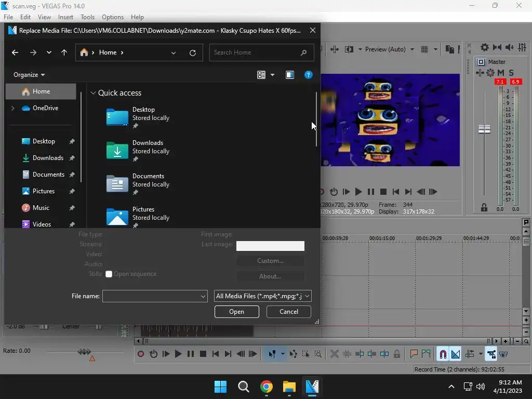
Task: Open the Auto Ripple mode dropdown arrow
Action: click(481, 354)
